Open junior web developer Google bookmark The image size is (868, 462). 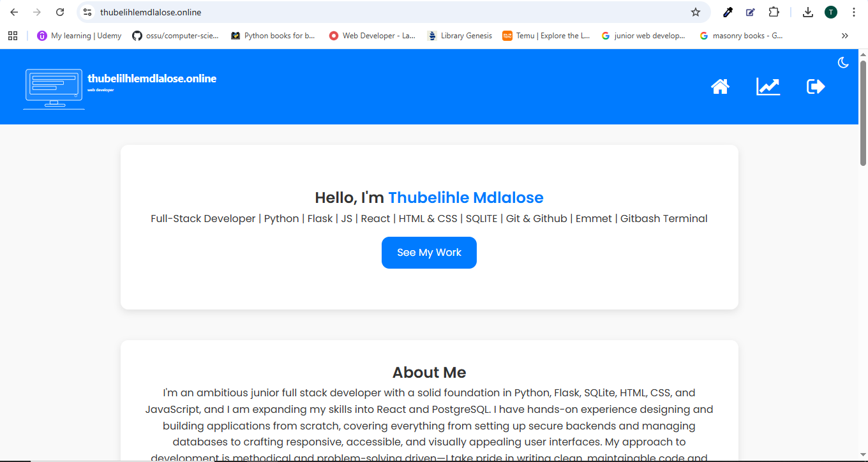(644, 36)
